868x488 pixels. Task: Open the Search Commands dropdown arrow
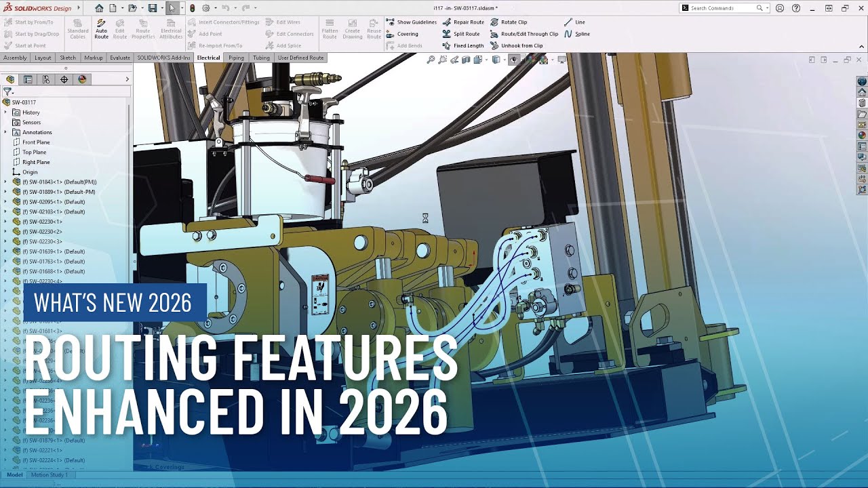(x=767, y=8)
